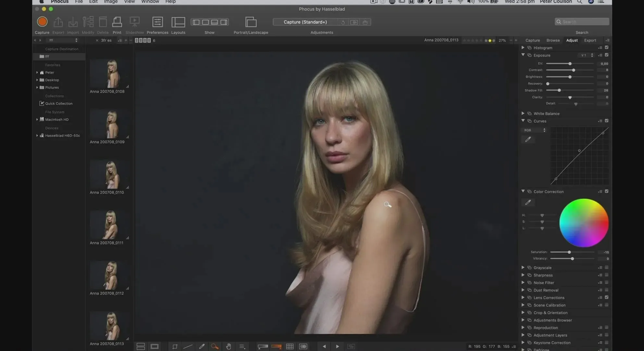The width and height of the screenshot is (644, 351).
Task: Open the Preferences panel icon
Action: [x=157, y=22]
